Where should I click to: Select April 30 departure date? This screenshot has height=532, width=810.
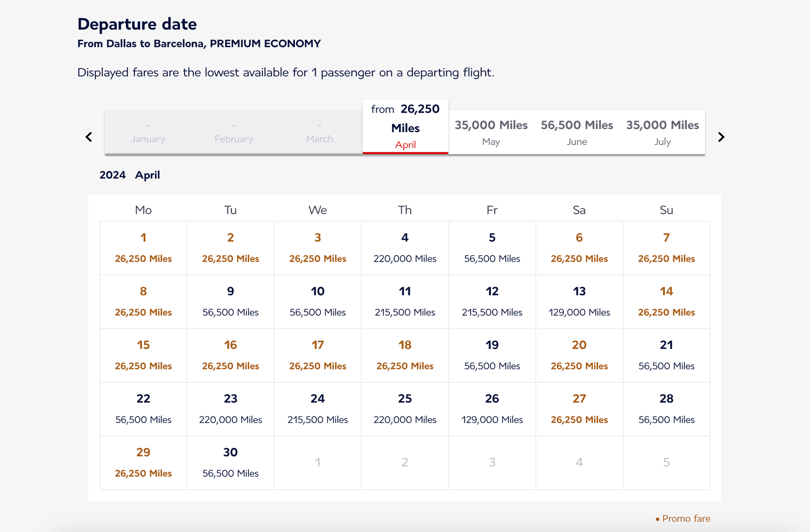230,462
